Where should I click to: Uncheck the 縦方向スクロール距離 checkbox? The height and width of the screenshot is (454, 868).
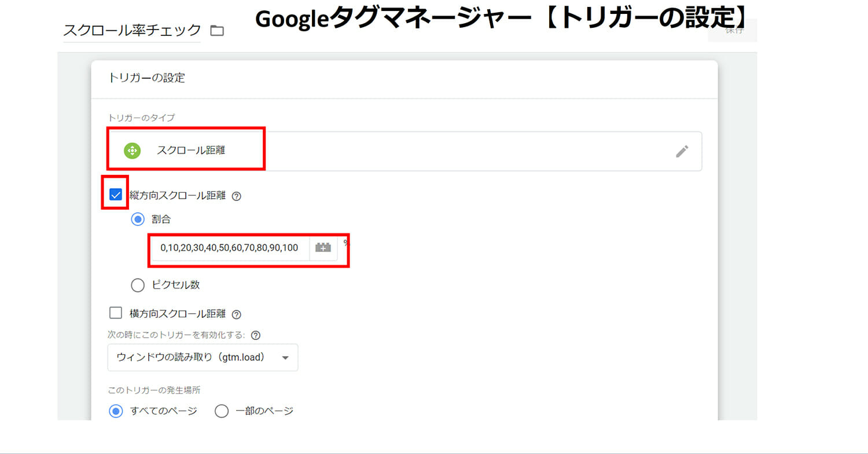(x=116, y=195)
